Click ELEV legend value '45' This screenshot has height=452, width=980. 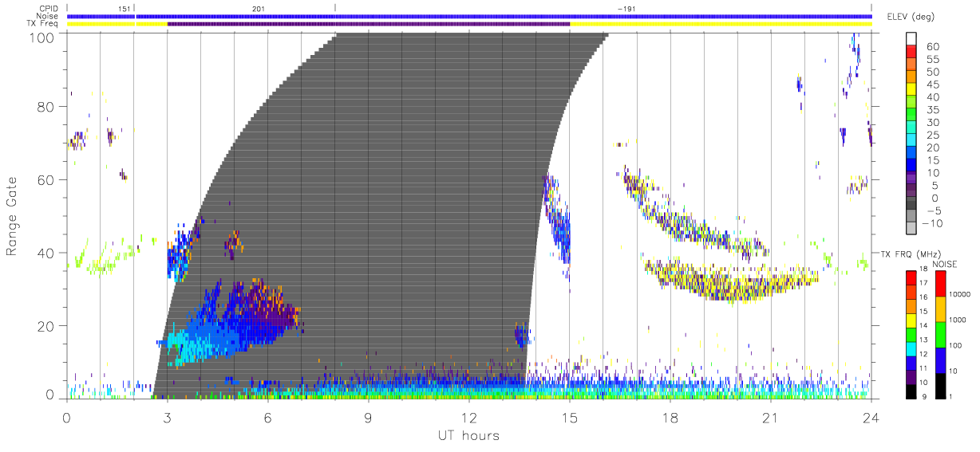932,85
